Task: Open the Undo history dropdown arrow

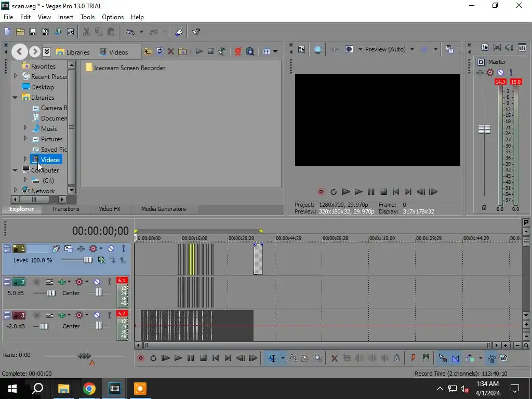Action: click(141, 32)
